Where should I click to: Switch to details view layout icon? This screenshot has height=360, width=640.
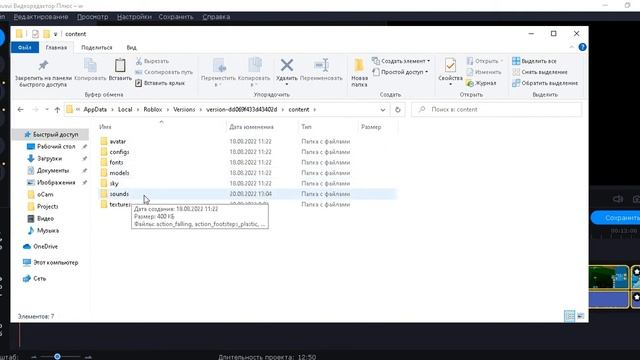coord(569,316)
